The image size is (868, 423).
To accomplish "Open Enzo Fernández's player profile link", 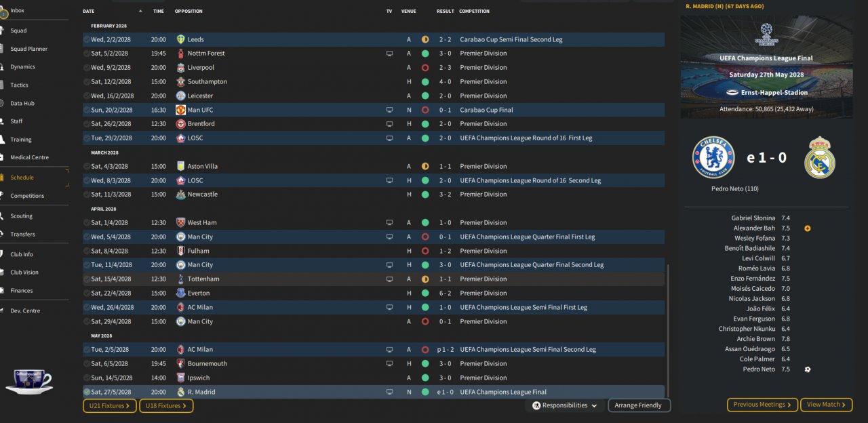I will [x=752, y=279].
